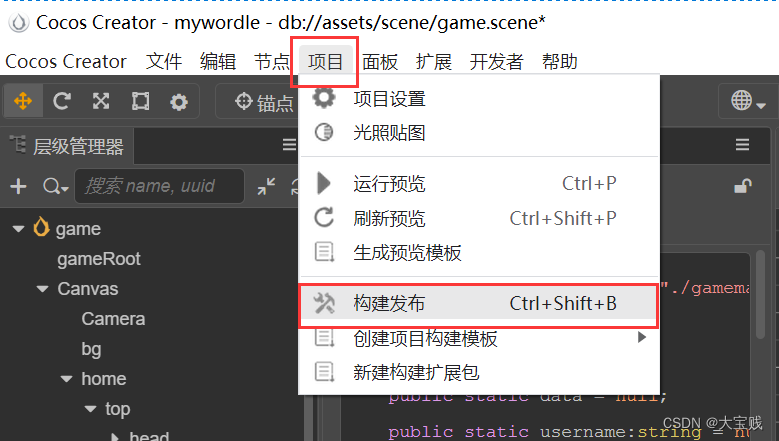Open the right panel hamburger menu
This screenshot has height=441, width=779.
742,145
